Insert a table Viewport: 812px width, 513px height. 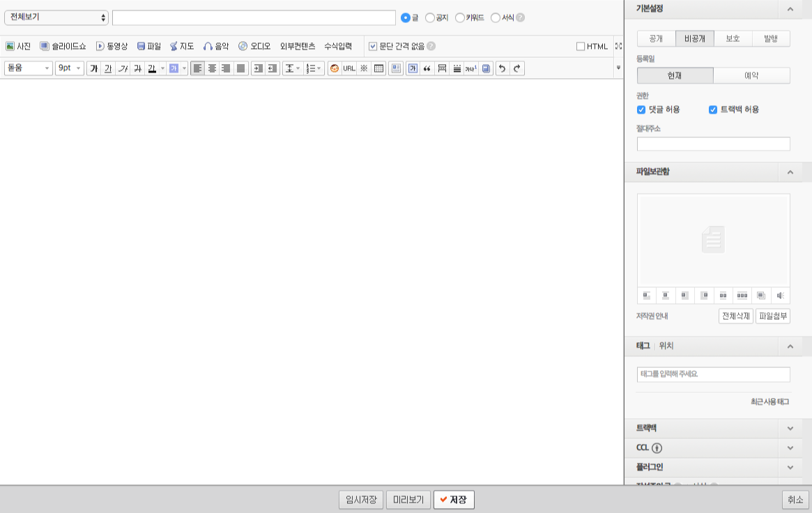378,68
